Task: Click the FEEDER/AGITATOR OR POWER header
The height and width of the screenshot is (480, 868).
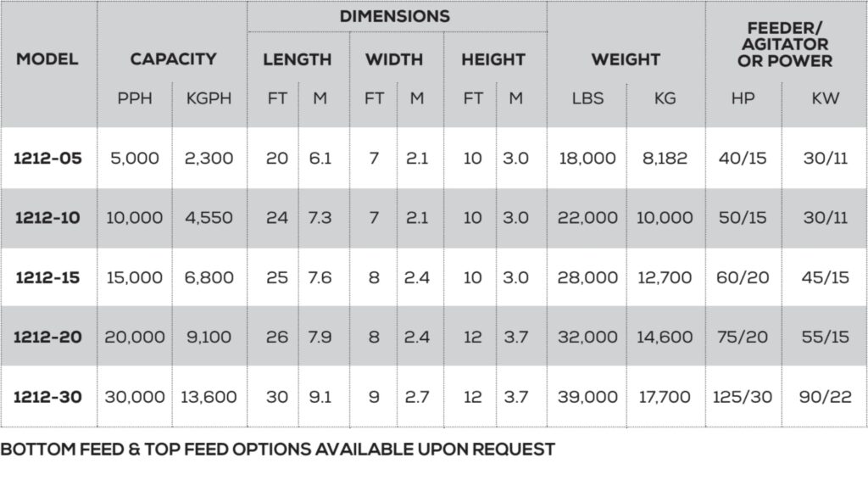Action: [x=785, y=44]
